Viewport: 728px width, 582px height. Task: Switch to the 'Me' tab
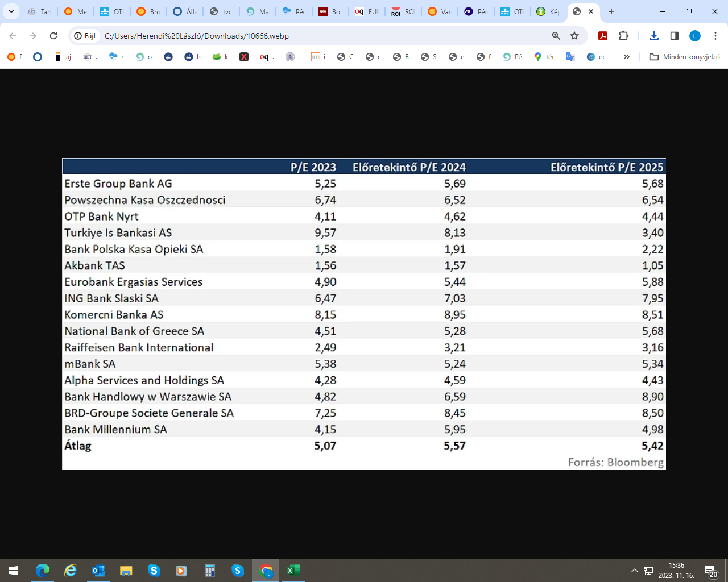click(75, 11)
